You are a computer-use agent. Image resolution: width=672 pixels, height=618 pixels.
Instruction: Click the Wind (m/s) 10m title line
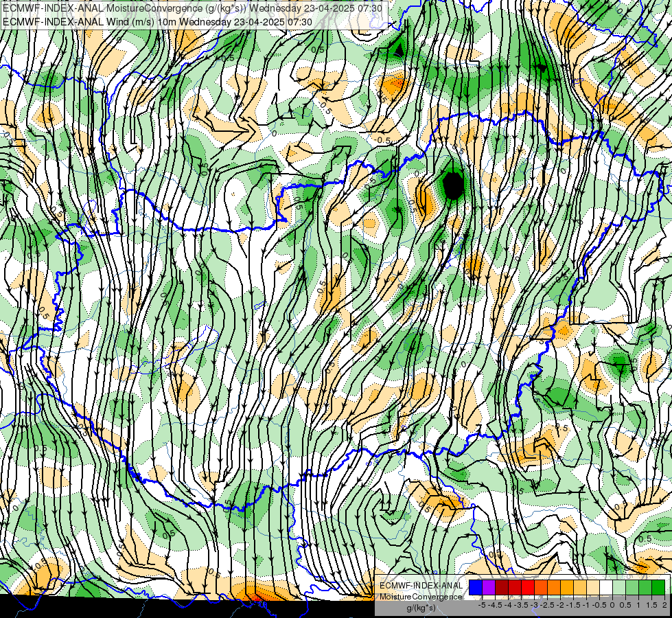[157, 21]
